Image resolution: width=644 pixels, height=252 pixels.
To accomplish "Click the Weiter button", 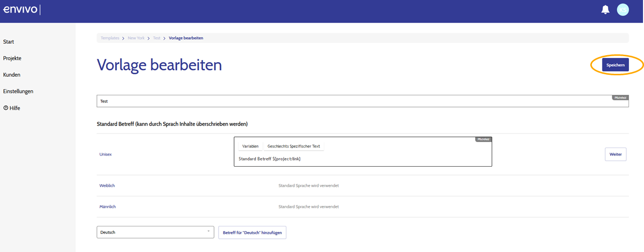I will click(x=615, y=154).
